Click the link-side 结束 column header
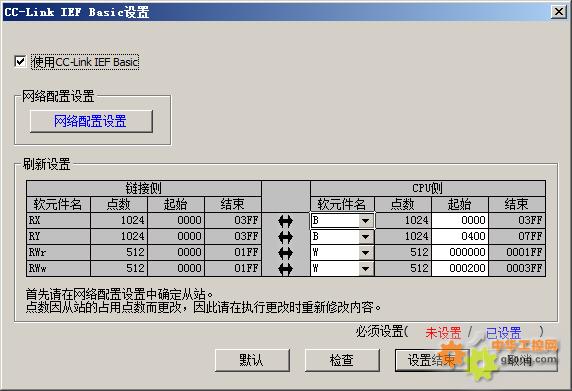 233,204
